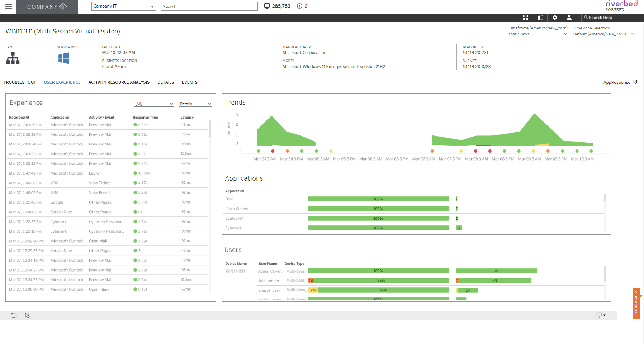
Task: Click user Adam_Covert
Action: coord(270,271)
